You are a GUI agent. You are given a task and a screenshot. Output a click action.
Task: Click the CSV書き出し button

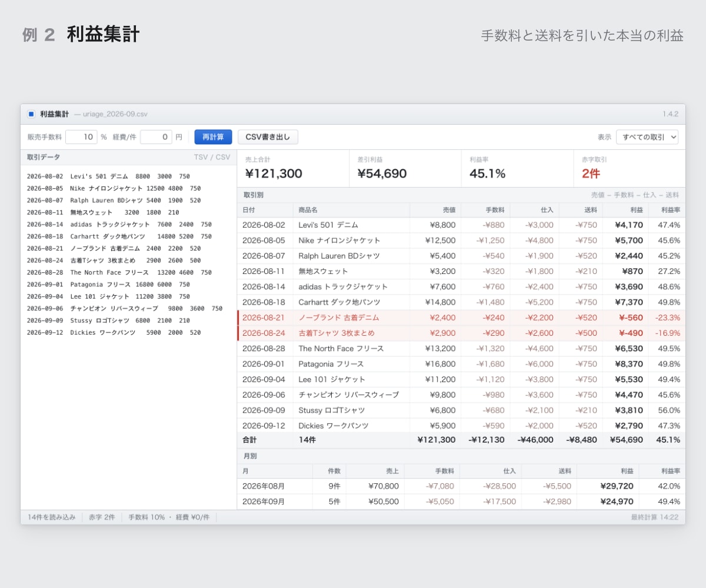click(x=268, y=137)
